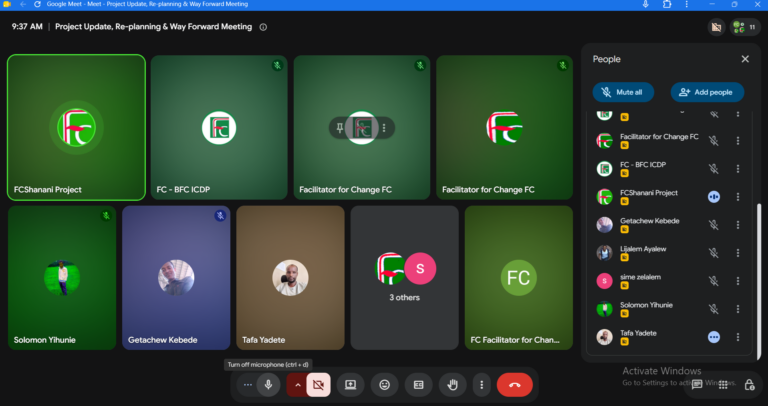Mute Facilitator for Change FC in People list
768x406 pixels.
(x=714, y=141)
